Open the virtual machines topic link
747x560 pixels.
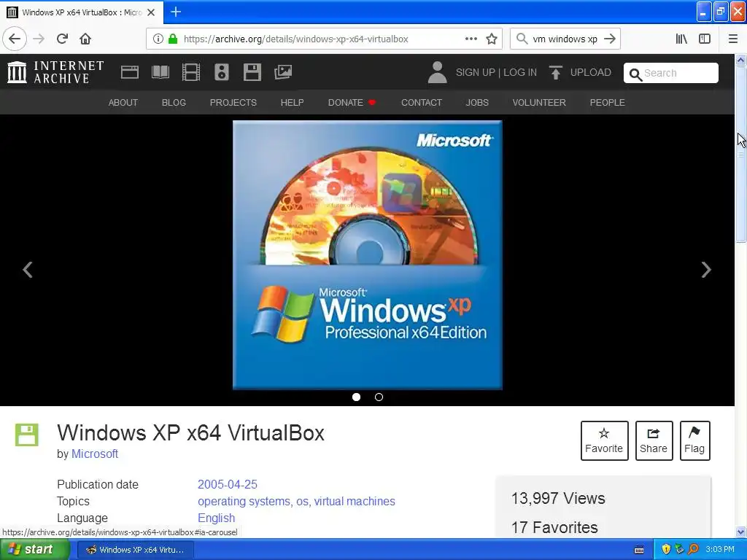(355, 501)
